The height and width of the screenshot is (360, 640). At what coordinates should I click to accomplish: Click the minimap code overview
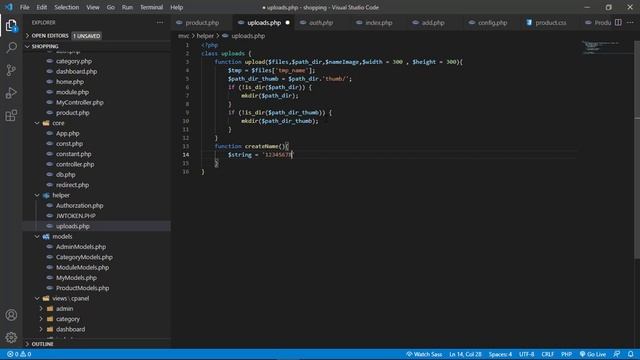tap(606, 47)
